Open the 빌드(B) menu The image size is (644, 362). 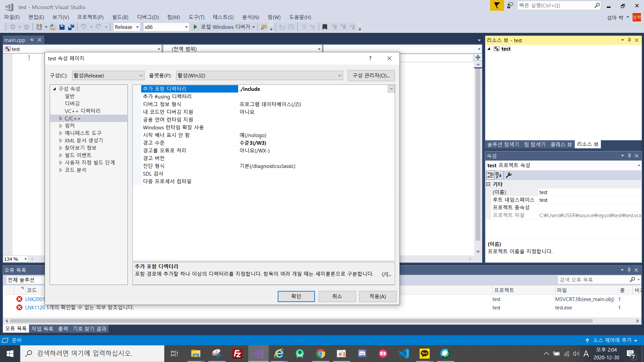pyautogui.click(x=120, y=17)
